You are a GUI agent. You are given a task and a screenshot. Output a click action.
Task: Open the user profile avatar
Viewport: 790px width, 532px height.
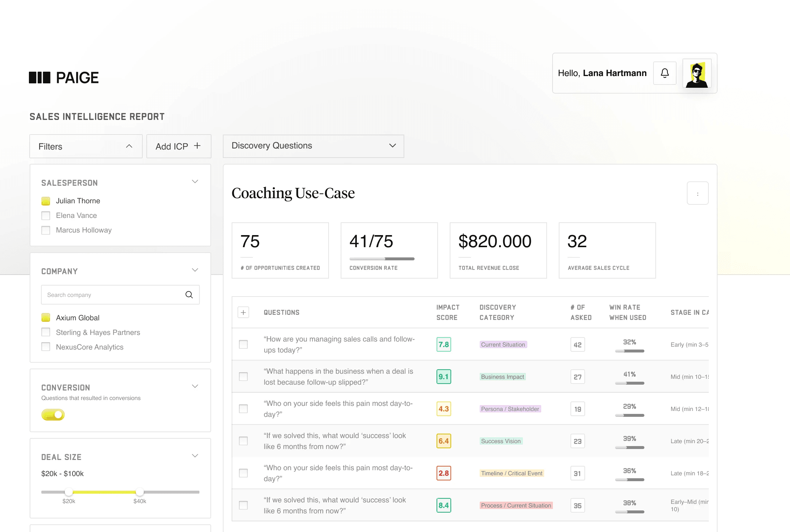coord(697,73)
